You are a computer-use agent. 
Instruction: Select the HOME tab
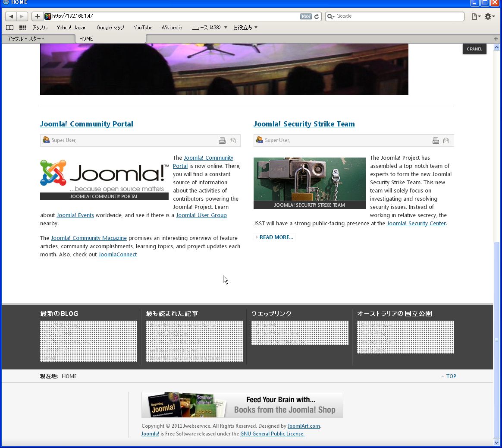coord(110,39)
